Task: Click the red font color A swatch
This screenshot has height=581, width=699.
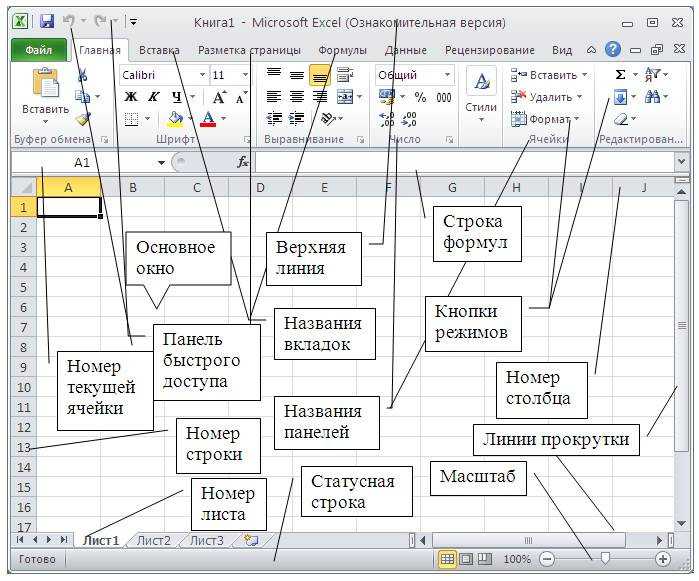Action: 208,119
